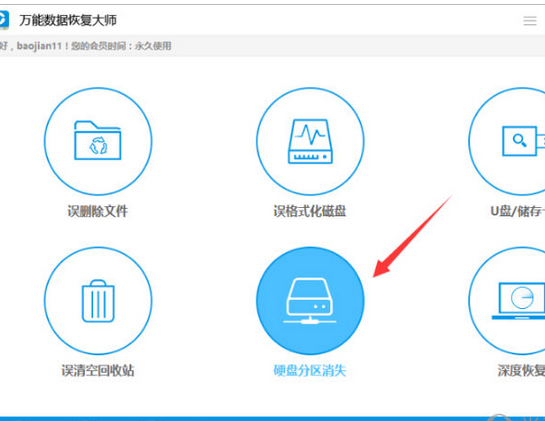Viewport: 545px width, 421px height.
Task: Select the 误格式化磁盘 disk icon
Action: (x=310, y=141)
